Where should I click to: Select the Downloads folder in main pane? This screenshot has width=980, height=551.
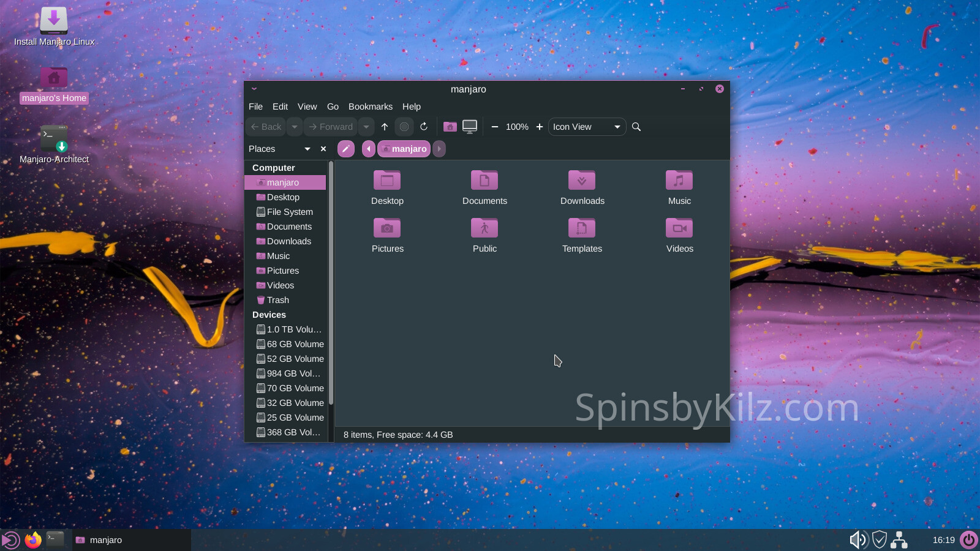point(582,187)
